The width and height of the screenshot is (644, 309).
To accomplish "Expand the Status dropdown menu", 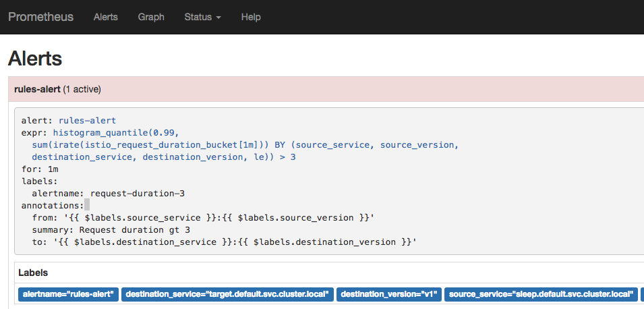I will coord(203,17).
